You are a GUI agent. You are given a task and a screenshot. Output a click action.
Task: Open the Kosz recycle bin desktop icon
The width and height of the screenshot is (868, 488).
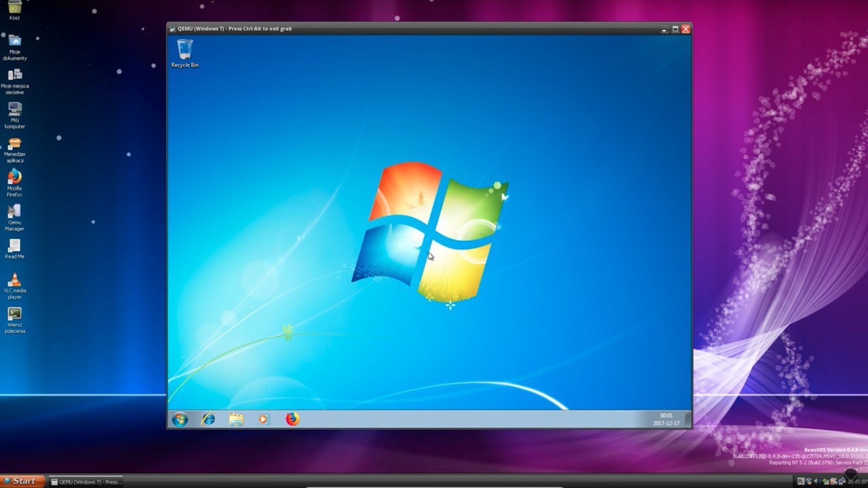14,11
